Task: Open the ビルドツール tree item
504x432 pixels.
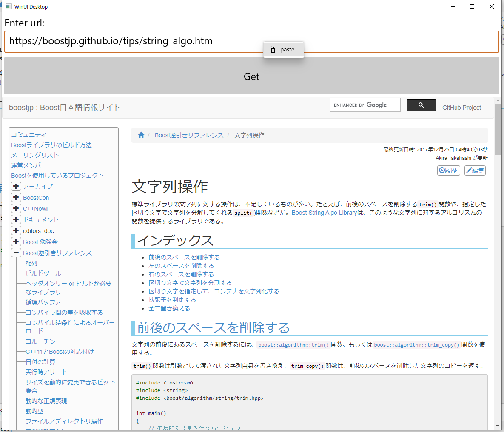Action: (x=43, y=273)
